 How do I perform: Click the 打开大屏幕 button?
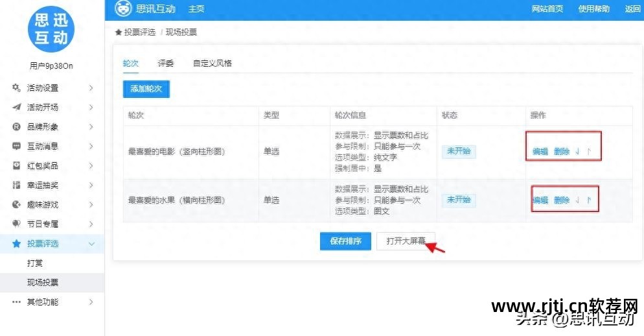coord(406,241)
